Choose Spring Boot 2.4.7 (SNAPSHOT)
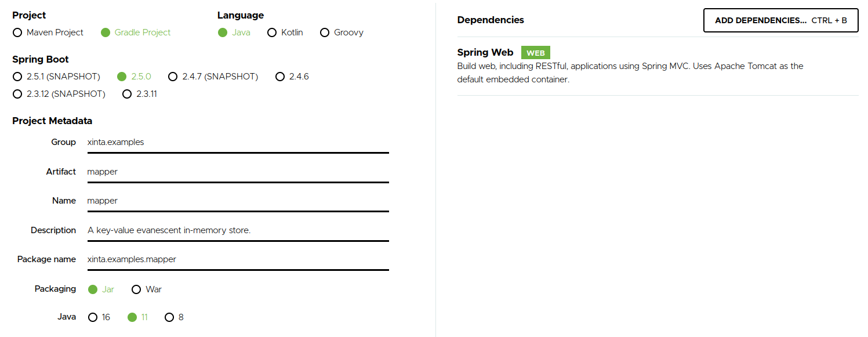 tap(173, 77)
